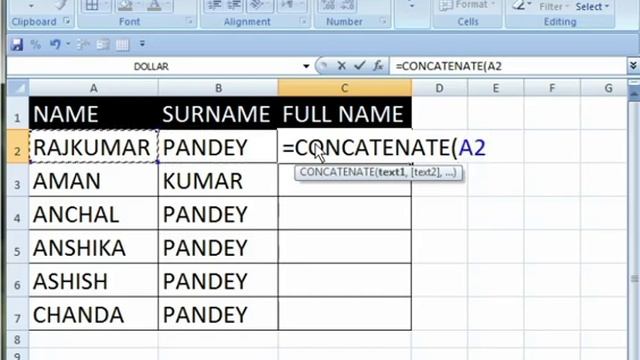Click the CHANDA cell
This screenshot has width=640, height=360.
93,314
